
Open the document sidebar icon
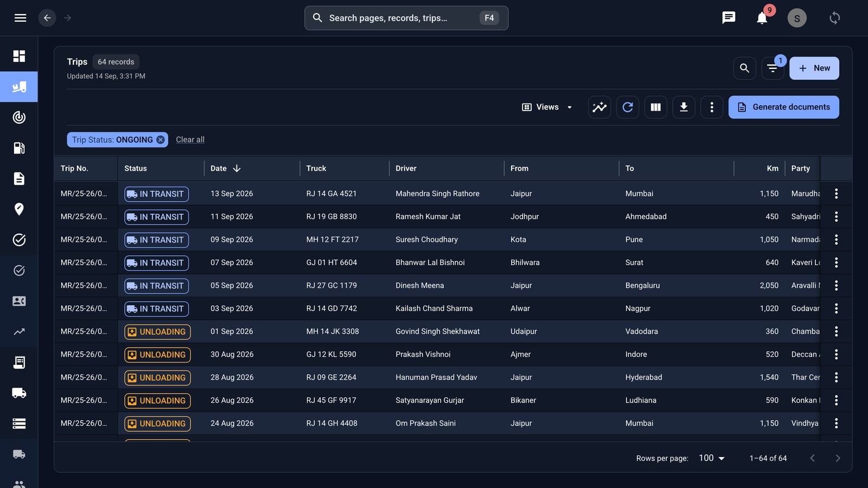coord(19,178)
